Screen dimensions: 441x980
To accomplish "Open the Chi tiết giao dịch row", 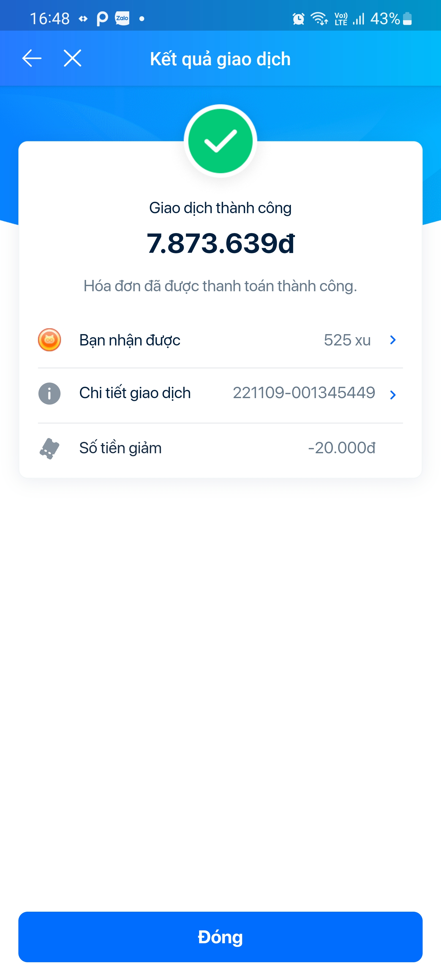I will tap(135, 393).
